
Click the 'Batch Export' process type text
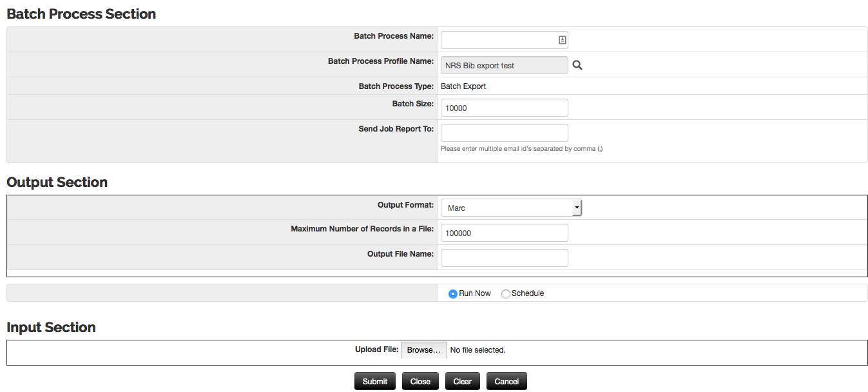click(463, 86)
